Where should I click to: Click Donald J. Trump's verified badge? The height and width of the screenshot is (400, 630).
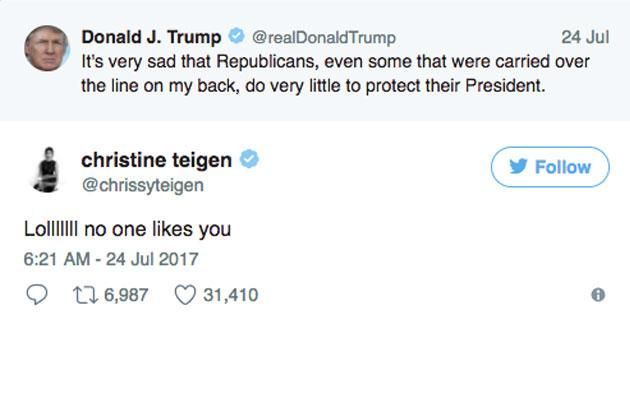(236, 37)
